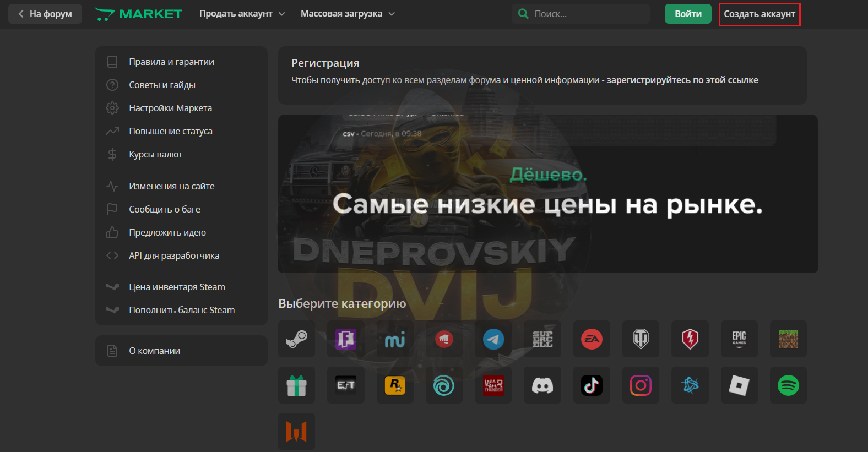
Task: Go to Настройки Маркета
Action: click(x=181, y=108)
